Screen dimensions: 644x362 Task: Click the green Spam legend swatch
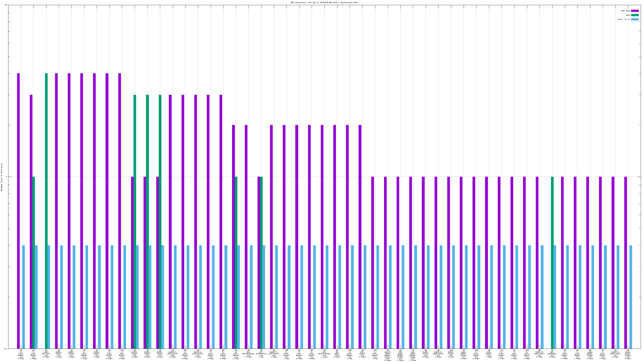pyautogui.click(x=635, y=15)
